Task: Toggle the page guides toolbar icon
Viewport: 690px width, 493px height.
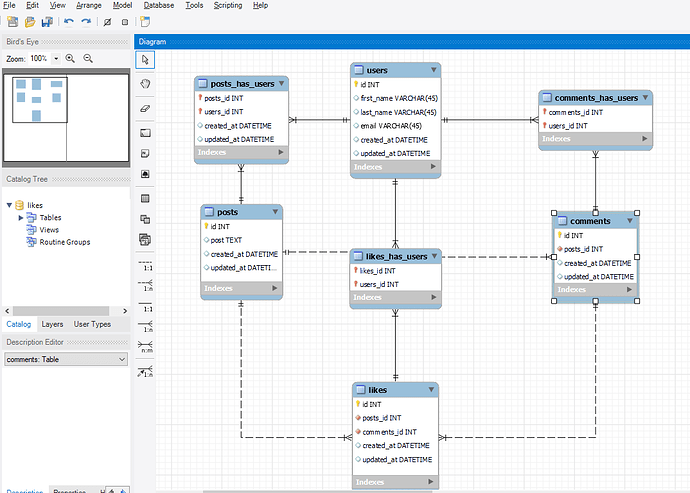Action: (x=125, y=22)
